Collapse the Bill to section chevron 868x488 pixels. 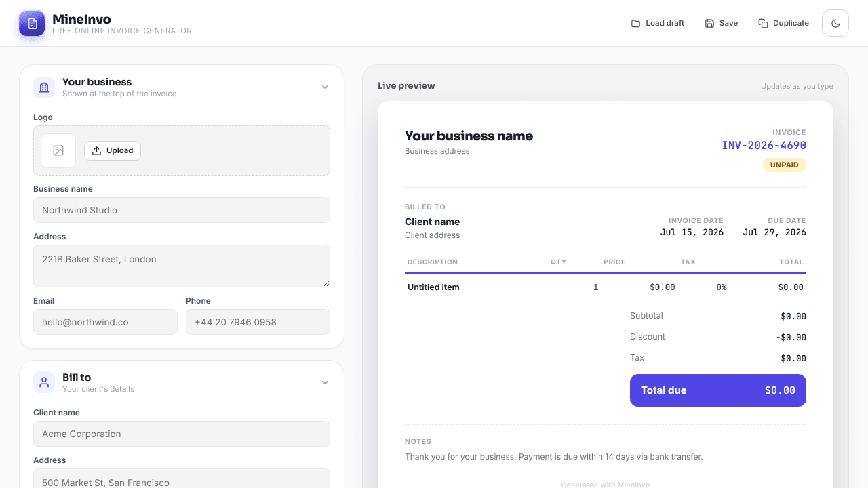click(x=325, y=382)
